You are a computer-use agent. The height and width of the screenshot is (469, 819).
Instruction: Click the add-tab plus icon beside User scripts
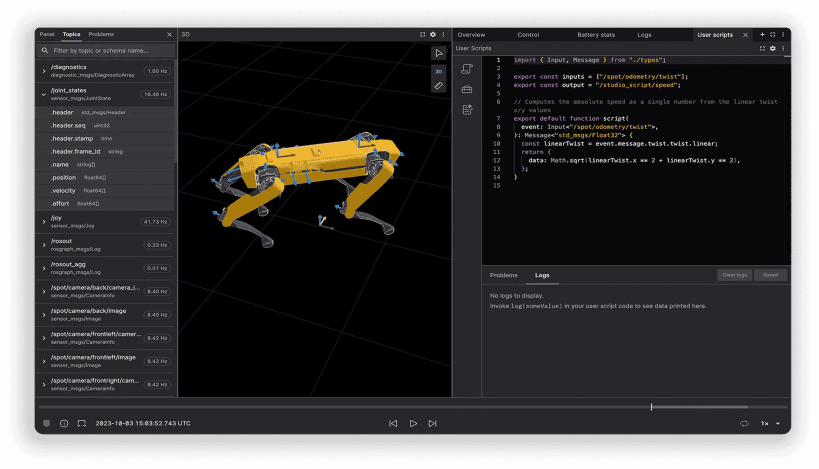tap(762, 34)
